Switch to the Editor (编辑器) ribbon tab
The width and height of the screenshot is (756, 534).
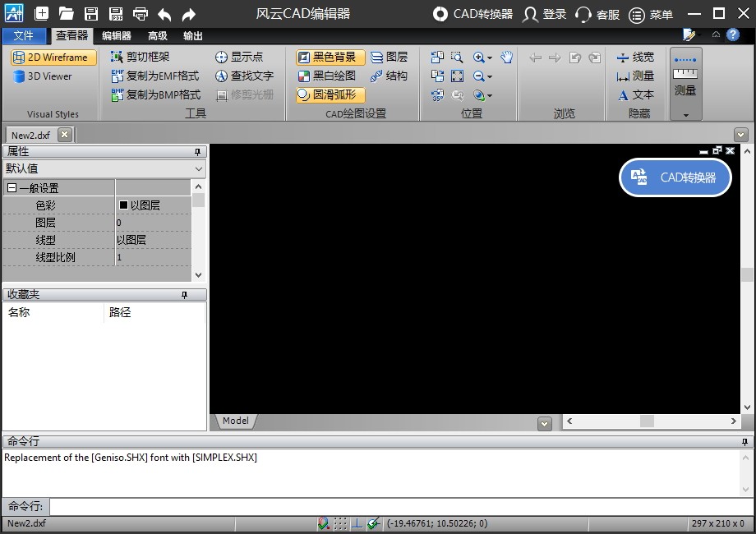point(117,36)
